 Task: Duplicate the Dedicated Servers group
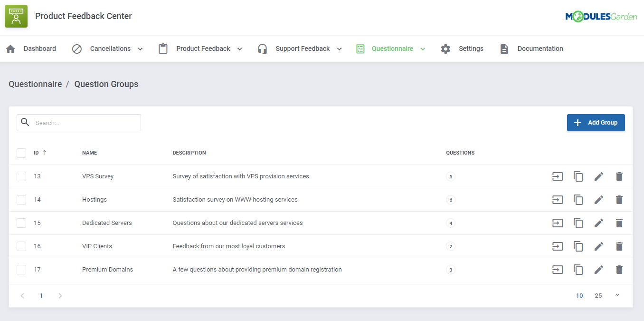[x=578, y=223]
